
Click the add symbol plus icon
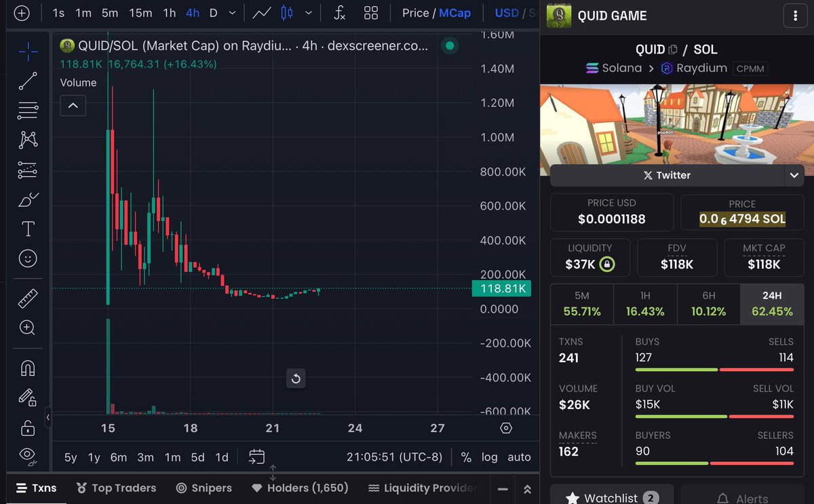coord(22,13)
